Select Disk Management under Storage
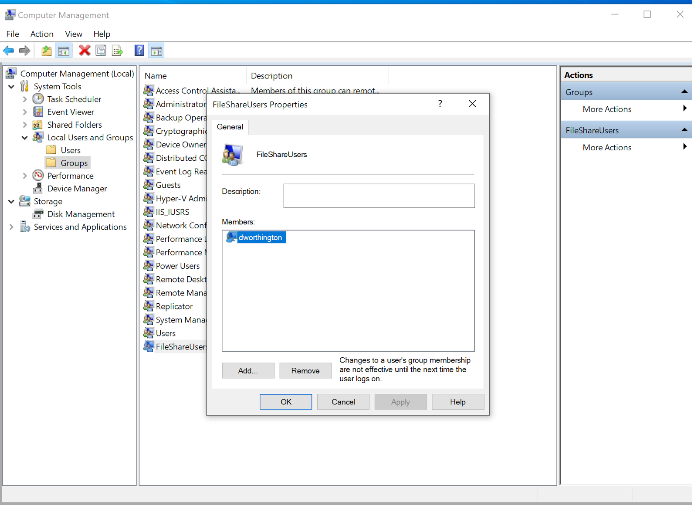This screenshot has width=692, height=505. click(x=80, y=214)
